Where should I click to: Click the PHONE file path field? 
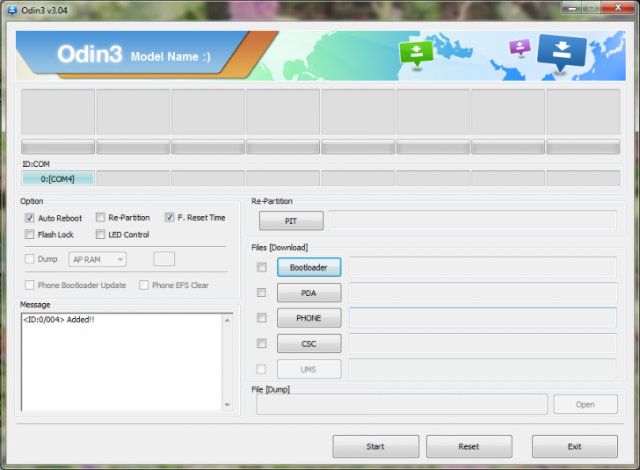[483, 318]
